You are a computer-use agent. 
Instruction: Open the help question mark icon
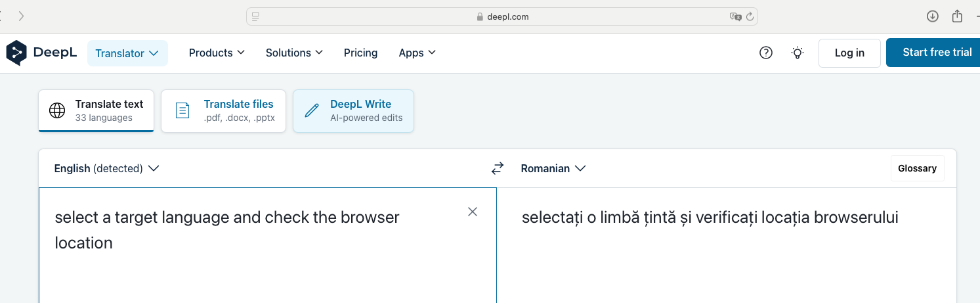pyautogui.click(x=766, y=53)
